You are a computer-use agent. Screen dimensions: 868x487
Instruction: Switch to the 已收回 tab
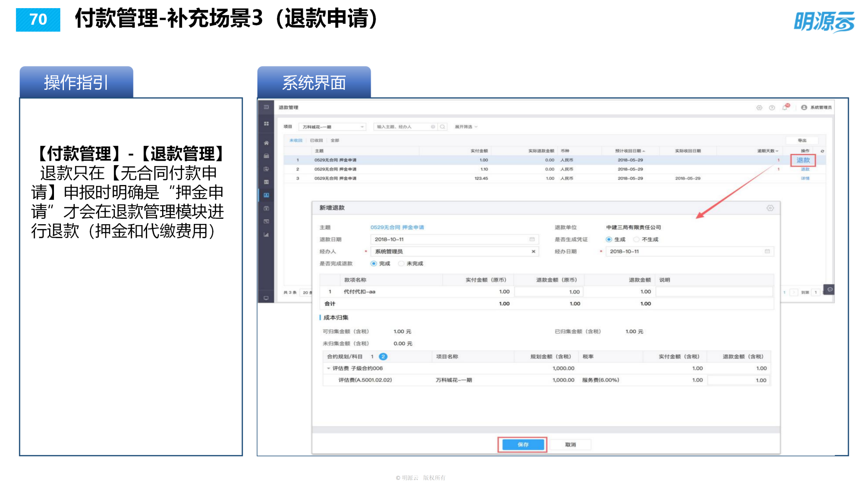click(317, 140)
